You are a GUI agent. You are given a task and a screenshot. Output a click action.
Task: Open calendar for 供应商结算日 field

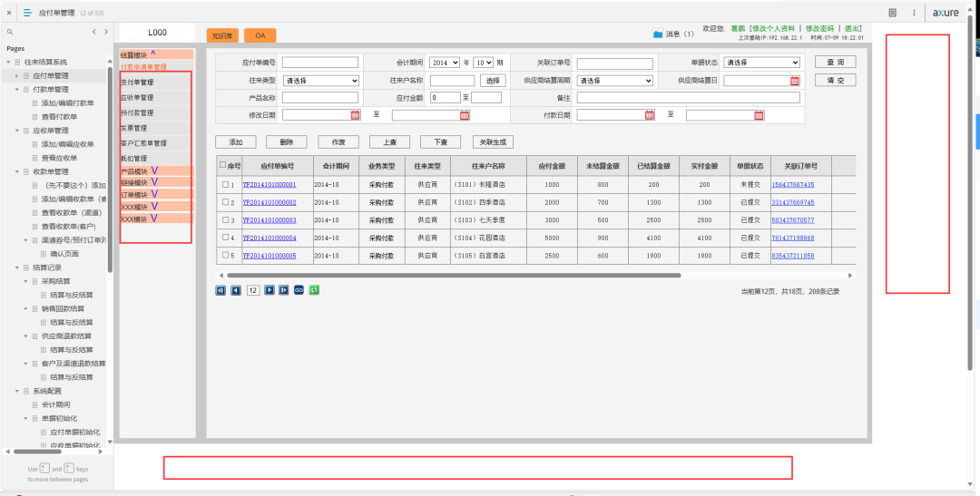[794, 81]
